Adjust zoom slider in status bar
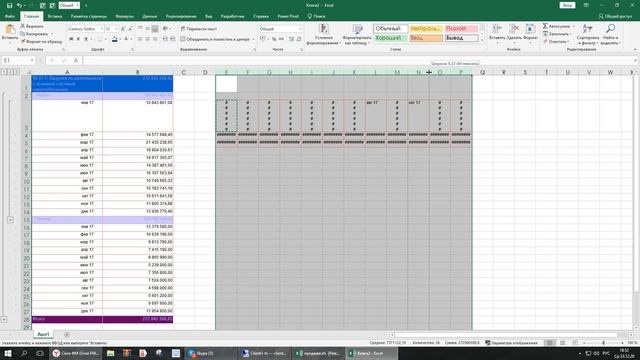Screen dimensions: 640x360 pos(604,343)
